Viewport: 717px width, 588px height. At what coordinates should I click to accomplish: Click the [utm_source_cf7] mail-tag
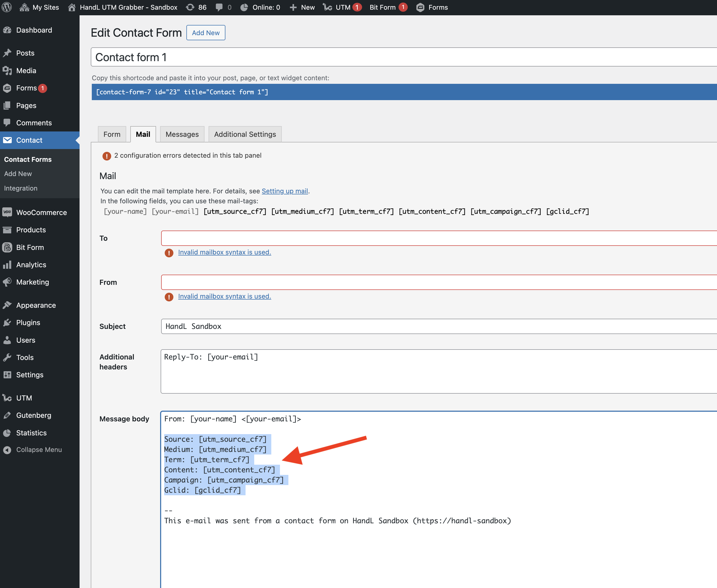[x=235, y=211]
